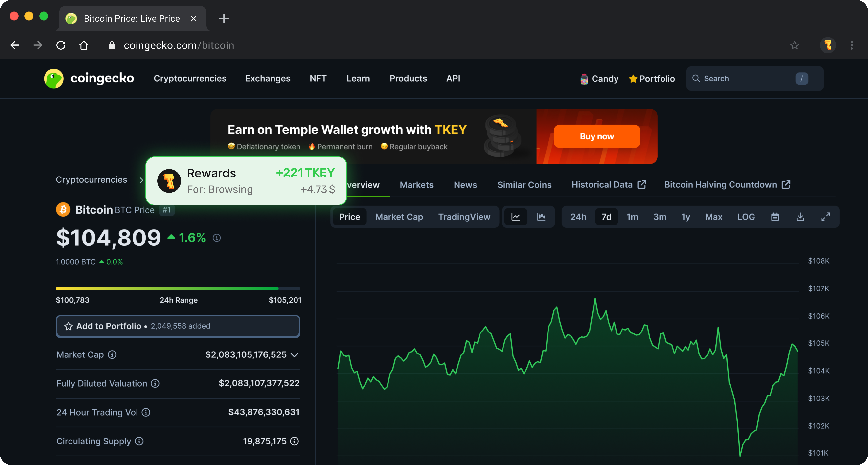
Task: Click Market Cap info icon
Action: (x=112, y=354)
